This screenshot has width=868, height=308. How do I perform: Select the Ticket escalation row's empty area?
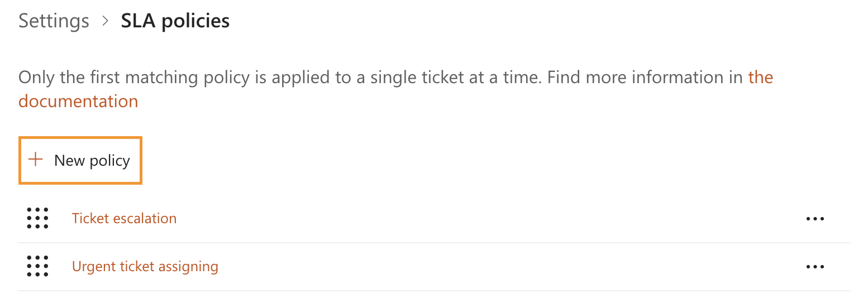click(475, 219)
